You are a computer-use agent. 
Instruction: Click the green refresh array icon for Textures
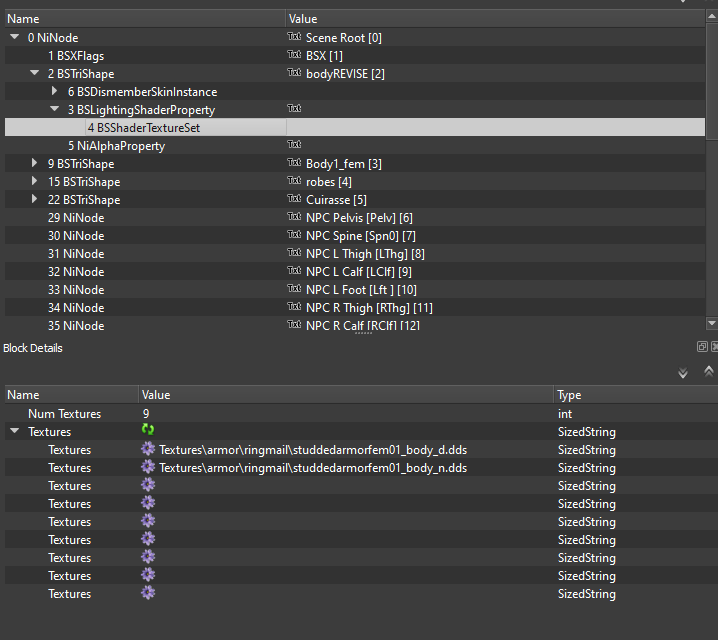[x=148, y=429]
